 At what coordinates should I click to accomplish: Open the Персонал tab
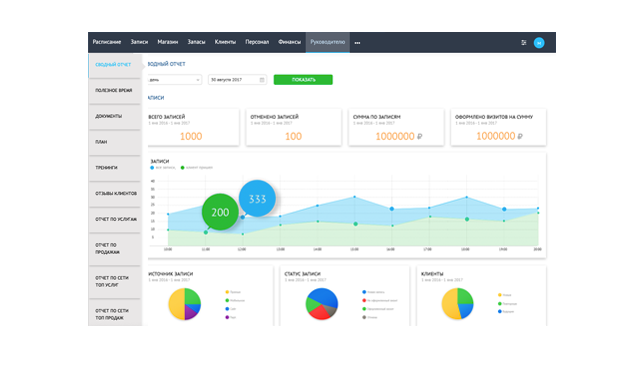pyautogui.click(x=257, y=42)
